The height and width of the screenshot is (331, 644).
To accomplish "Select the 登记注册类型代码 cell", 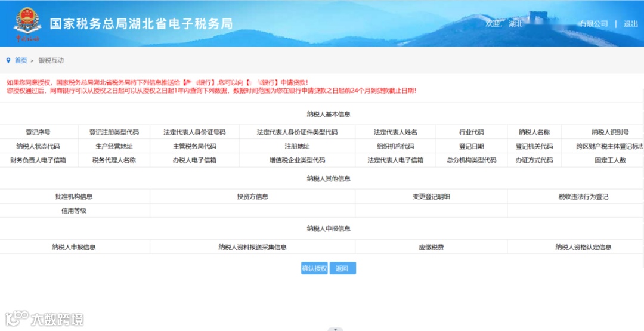I will coord(114,132).
